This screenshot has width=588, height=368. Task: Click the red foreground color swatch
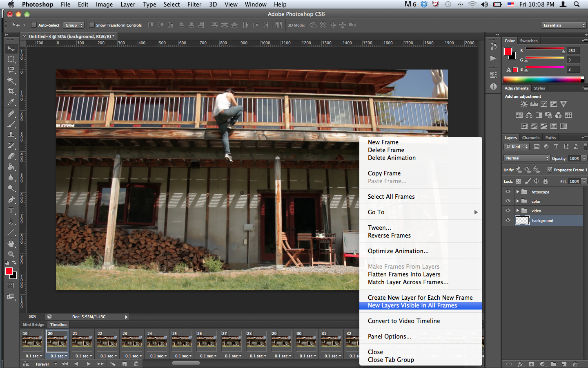pyautogui.click(x=9, y=271)
